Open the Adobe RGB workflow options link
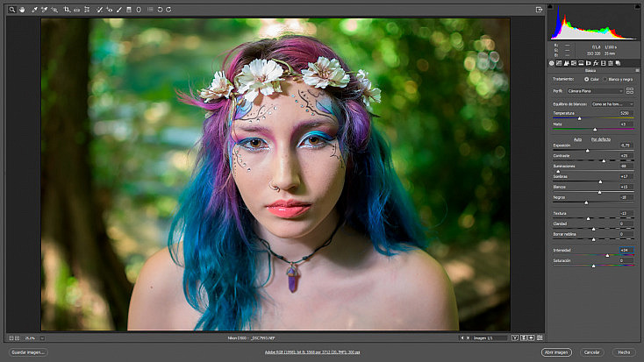The height and width of the screenshot is (362, 644). pyautogui.click(x=312, y=352)
